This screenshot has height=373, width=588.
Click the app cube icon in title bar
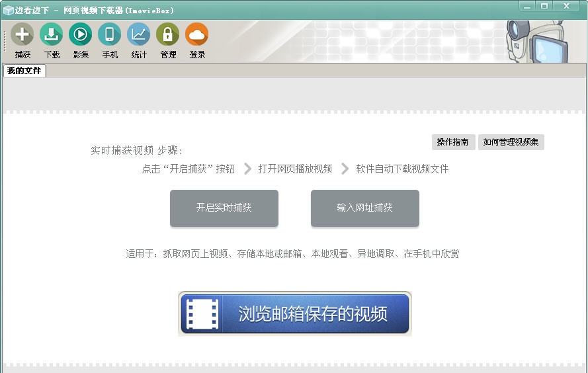point(8,10)
